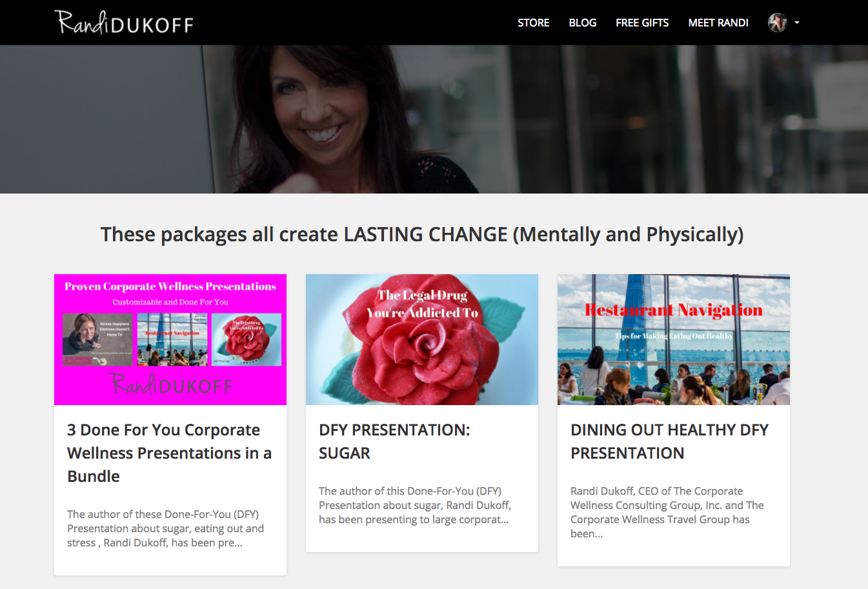The height and width of the screenshot is (589, 868).
Task: Navigate to Meet Randi
Action: 718,23
